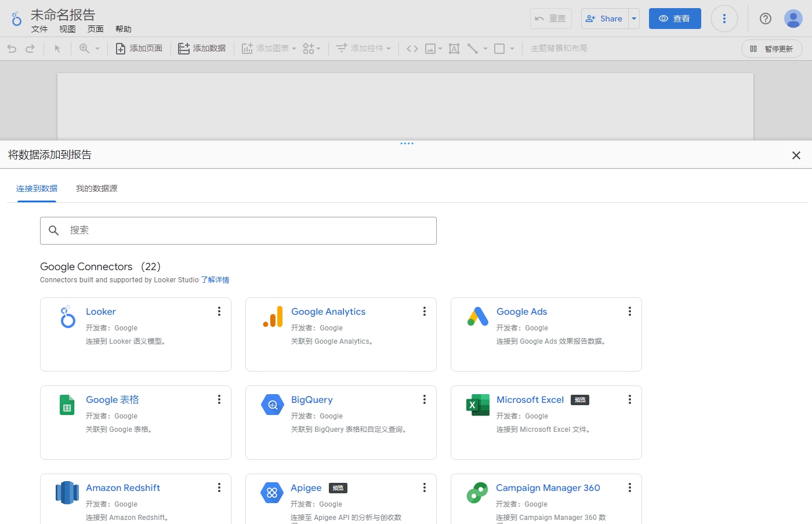812x524 pixels.
Task: Click the search magnifier icon in search box
Action: click(54, 231)
